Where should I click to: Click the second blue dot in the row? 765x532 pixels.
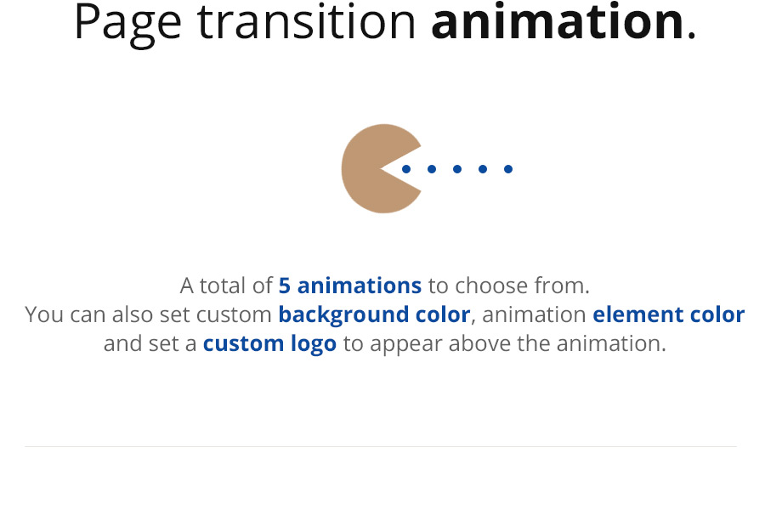point(432,169)
